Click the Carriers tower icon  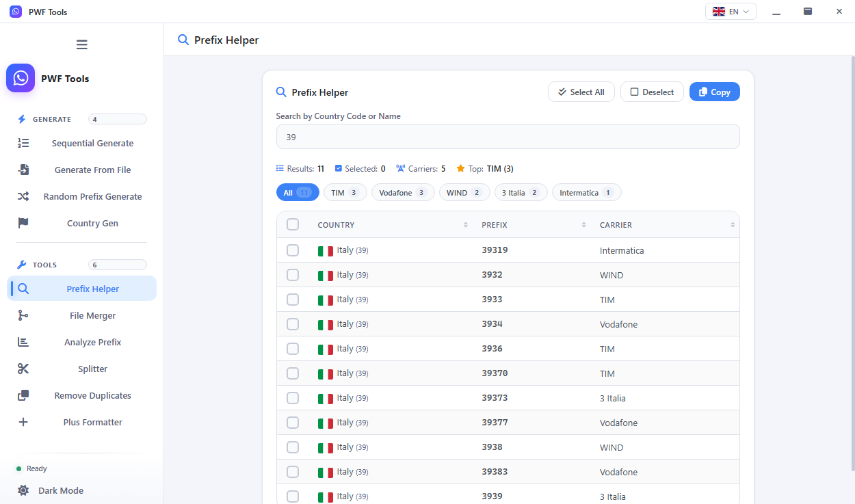click(x=401, y=168)
